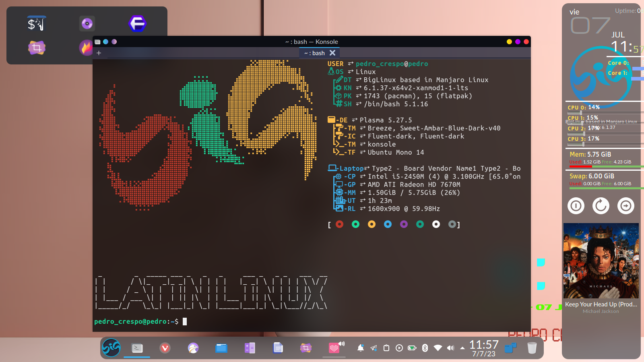Open the blue hexagon F app icon
644x362 pixels.
137,24
